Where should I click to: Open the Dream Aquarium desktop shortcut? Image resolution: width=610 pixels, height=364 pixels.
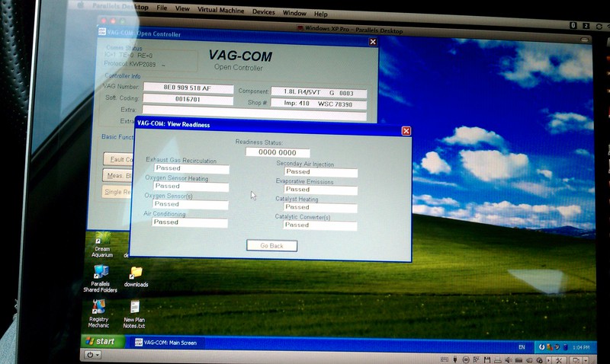102,244
